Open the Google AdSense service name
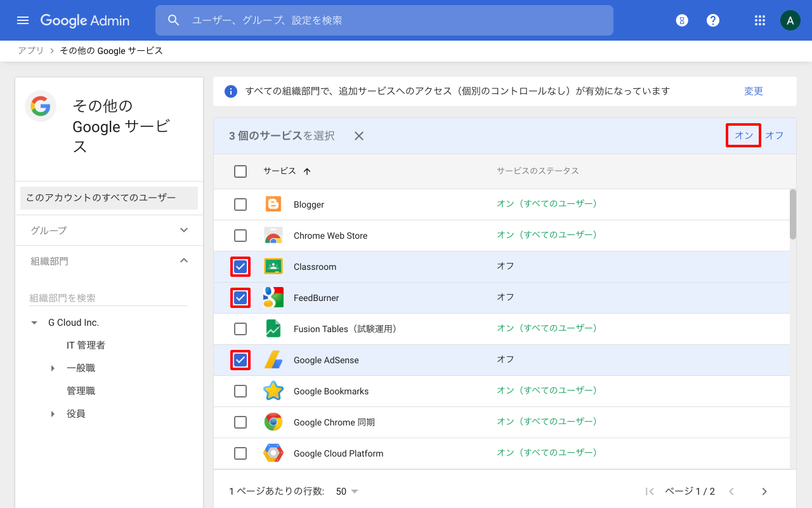The height and width of the screenshot is (508, 812). click(326, 360)
